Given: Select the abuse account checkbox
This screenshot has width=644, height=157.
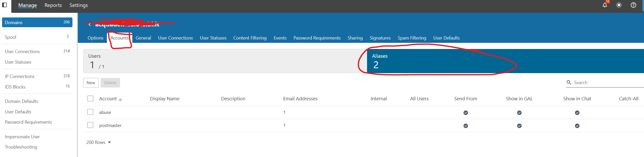Looking at the screenshot, I should point(90,112).
